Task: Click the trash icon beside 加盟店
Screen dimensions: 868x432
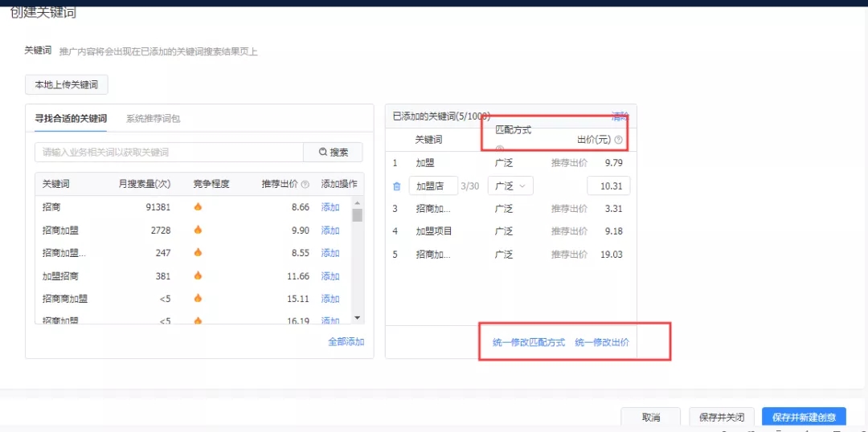Action: click(396, 186)
